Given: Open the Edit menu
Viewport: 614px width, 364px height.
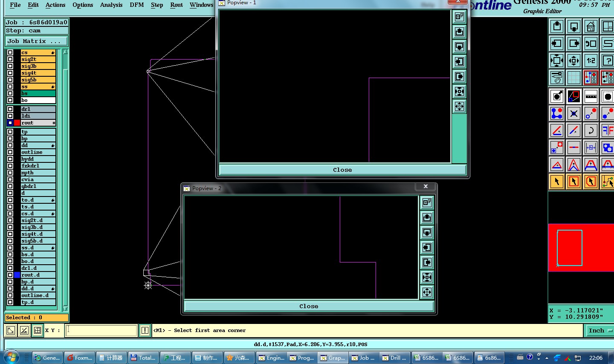Looking at the screenshot, I should coord(33,5).
